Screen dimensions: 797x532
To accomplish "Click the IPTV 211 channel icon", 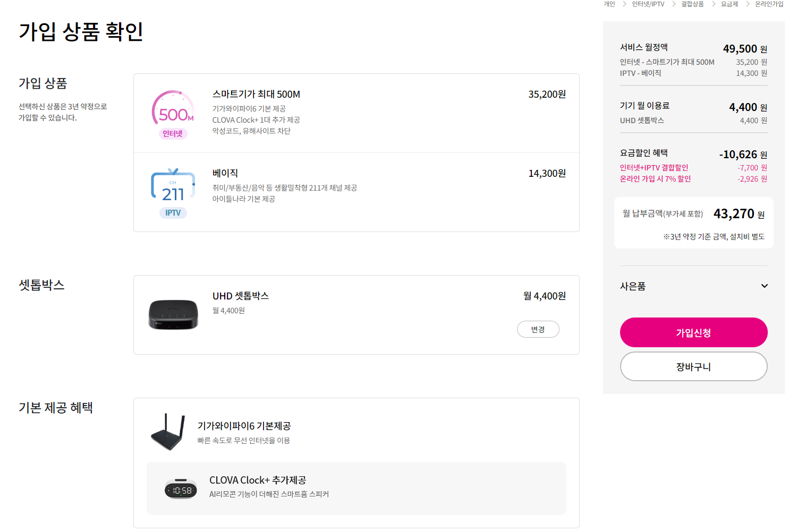I will point(173,186).
